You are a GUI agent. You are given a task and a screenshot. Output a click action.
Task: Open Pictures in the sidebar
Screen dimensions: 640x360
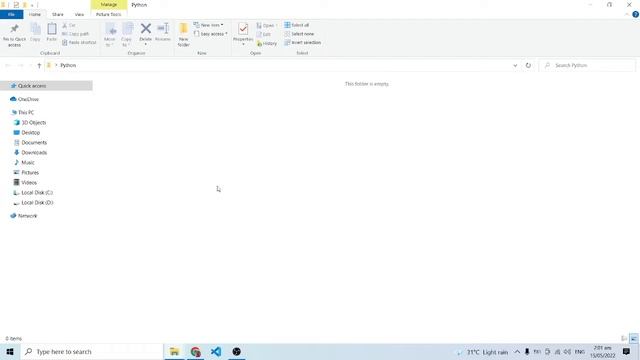pos(26,173)
